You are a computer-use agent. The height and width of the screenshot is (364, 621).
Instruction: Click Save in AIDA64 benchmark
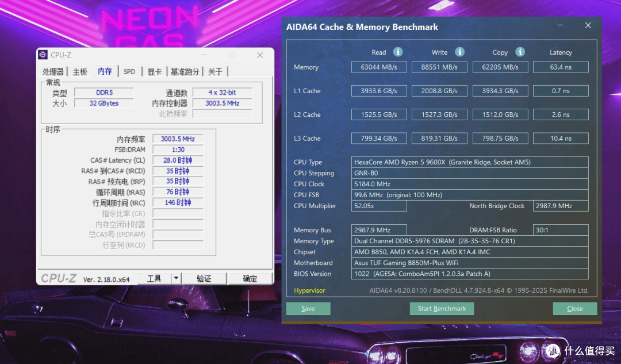coord(308,309)
